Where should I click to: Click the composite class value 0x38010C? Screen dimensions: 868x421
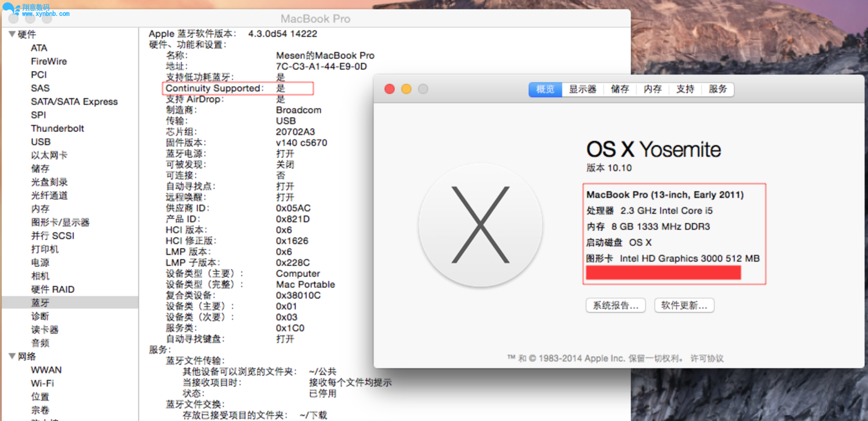(x=298, y=296)
